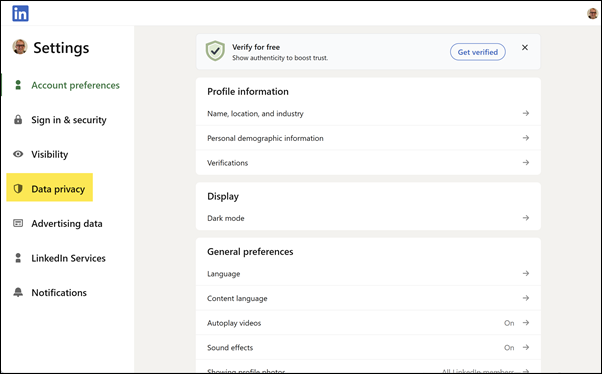
Task: Click the profile photo beside Settings heading
Action: pos(20,47)
